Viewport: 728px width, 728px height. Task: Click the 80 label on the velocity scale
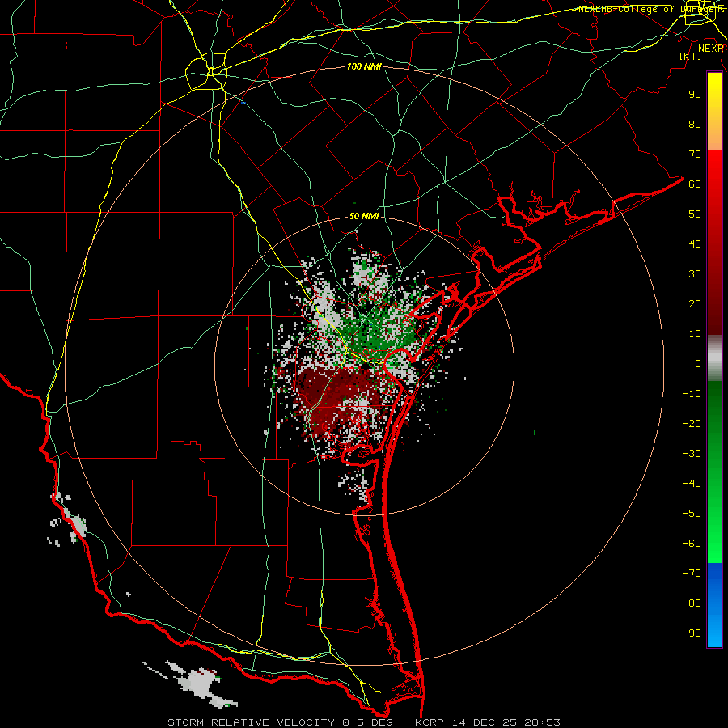[x=695, y=124]
